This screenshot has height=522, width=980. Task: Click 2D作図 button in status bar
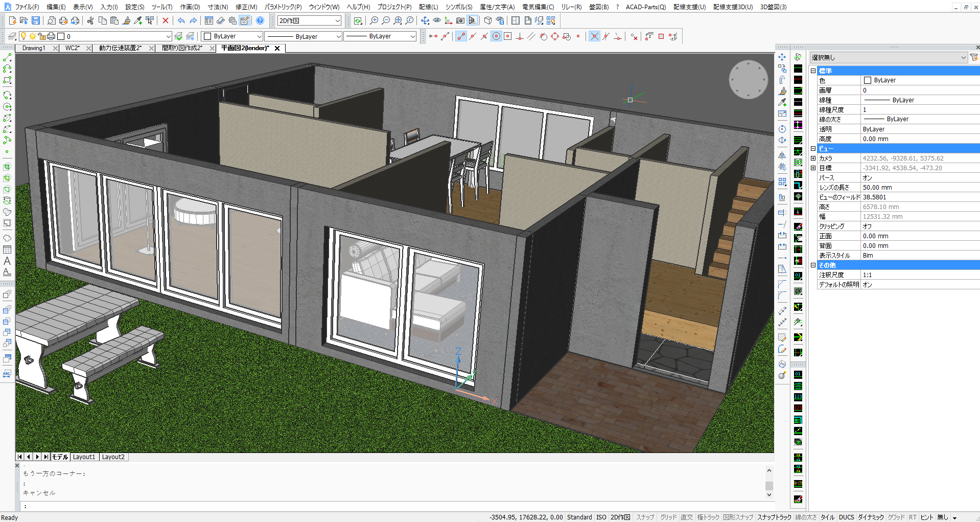pos(620,517)
